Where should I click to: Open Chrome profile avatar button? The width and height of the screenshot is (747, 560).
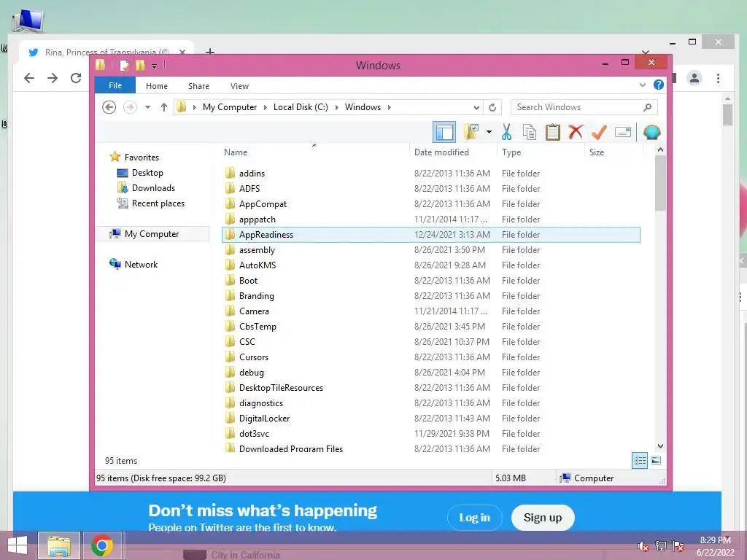(694, 78)
